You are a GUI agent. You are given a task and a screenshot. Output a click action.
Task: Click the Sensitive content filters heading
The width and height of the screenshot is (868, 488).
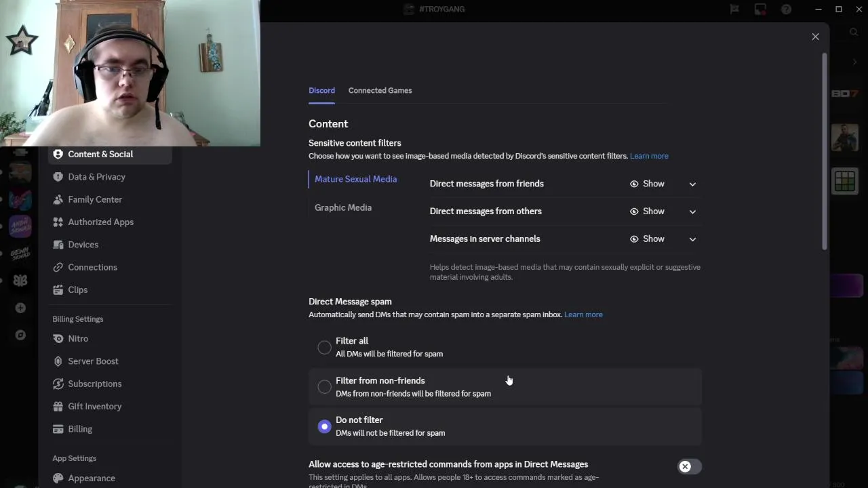tap(355, 143)
